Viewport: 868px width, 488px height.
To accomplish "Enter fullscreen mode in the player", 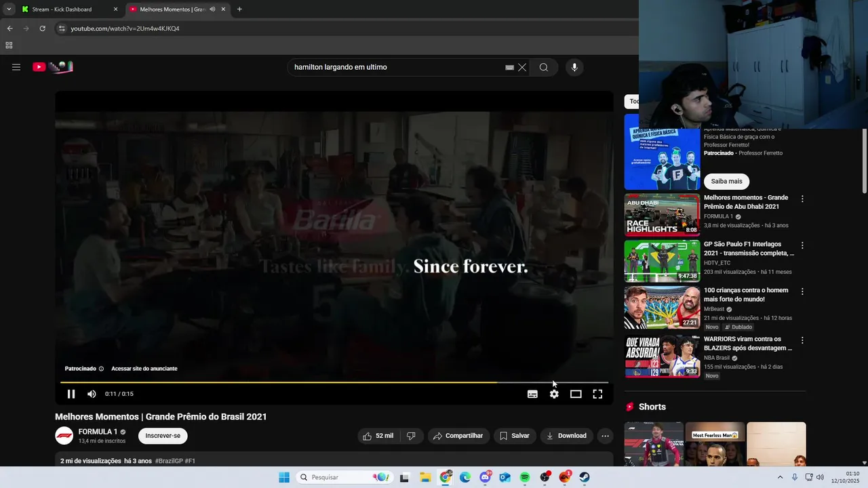I will click(597, 394).
